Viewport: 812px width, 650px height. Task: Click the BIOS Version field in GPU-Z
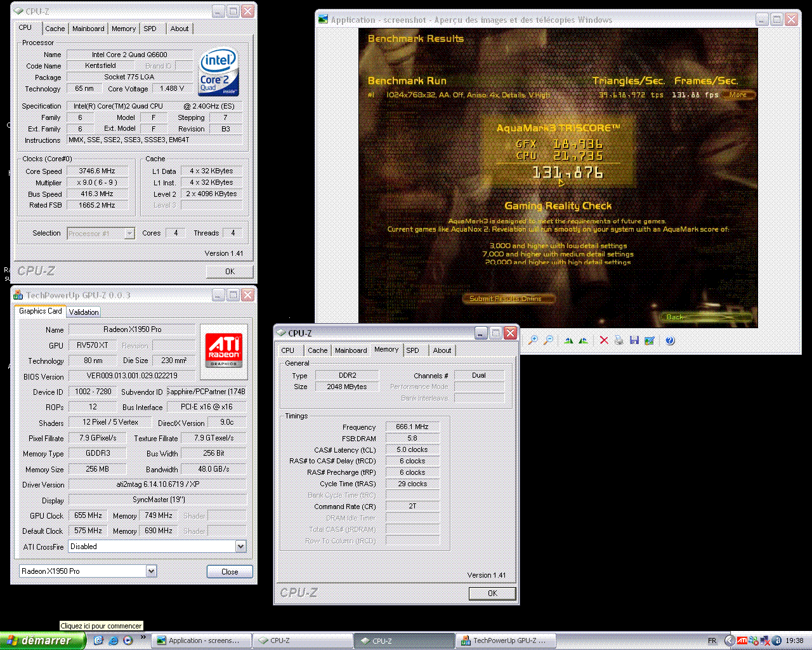[132, 376]
